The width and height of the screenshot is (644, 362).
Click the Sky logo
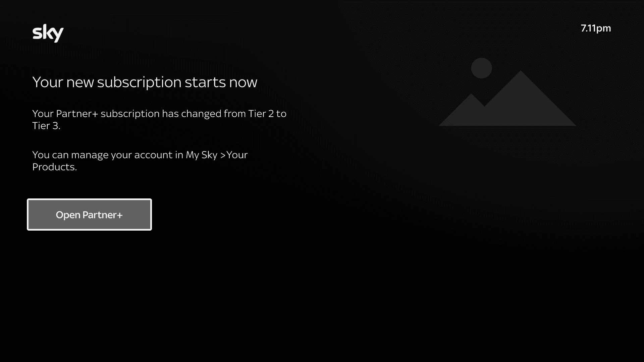pos(48,33)
